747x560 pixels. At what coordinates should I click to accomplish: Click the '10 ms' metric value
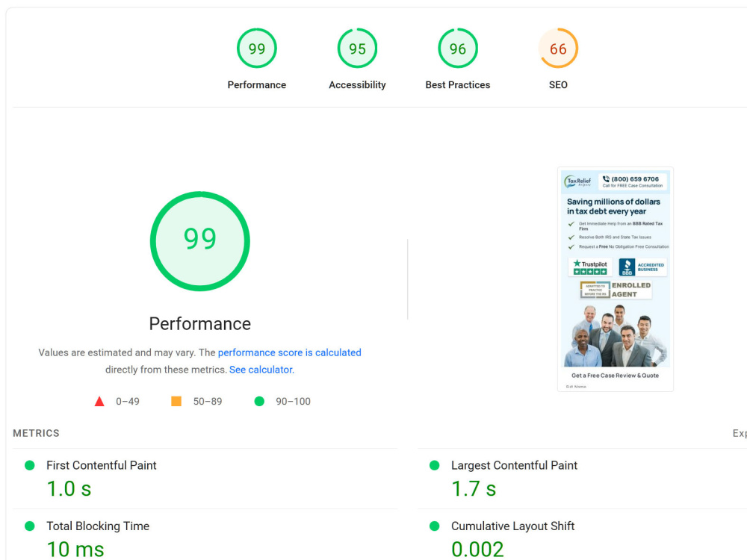pos(75,549)
